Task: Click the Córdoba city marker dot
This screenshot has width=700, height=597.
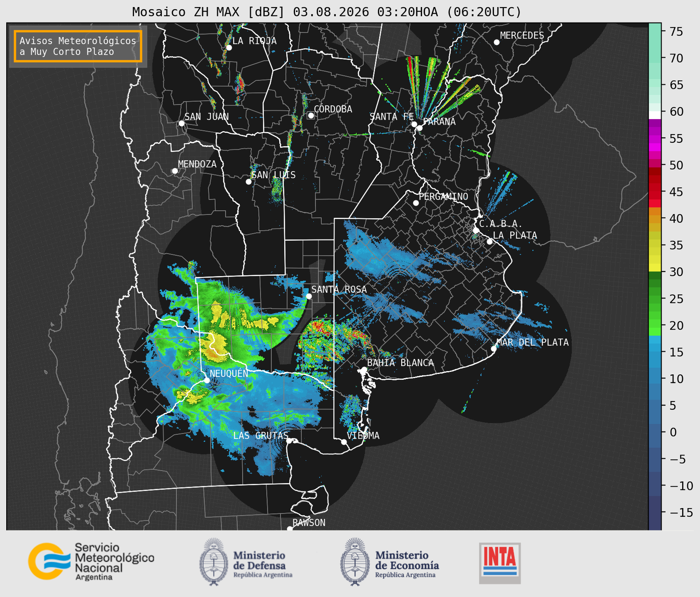Action: point(311,115)
